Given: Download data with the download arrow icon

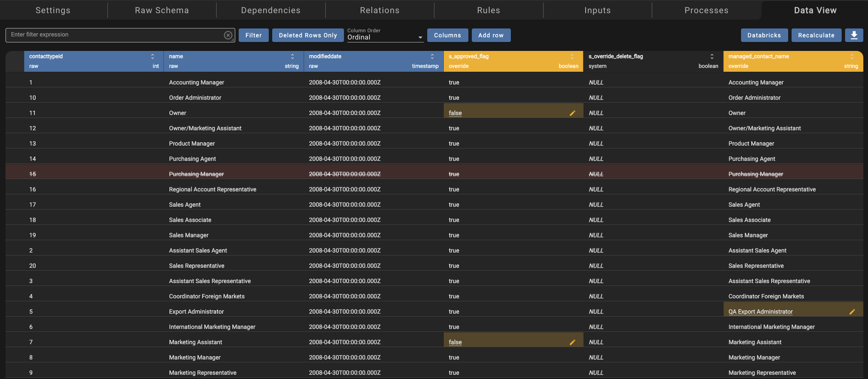Looking at the screenshot, I should click(854, 35).
